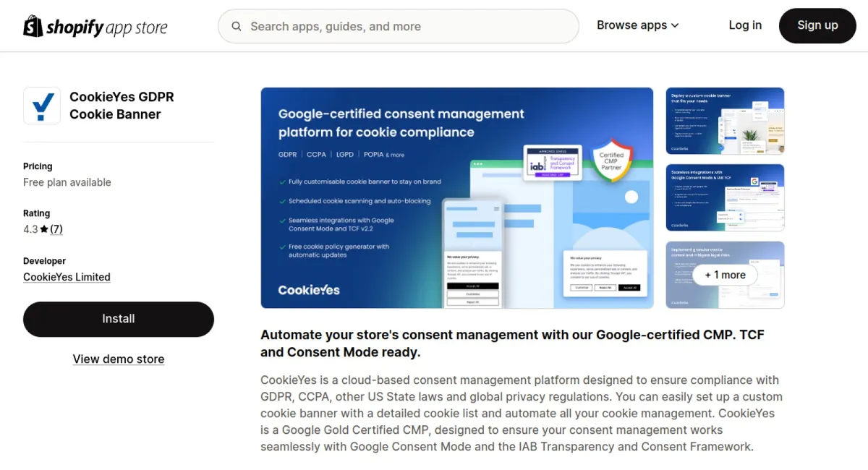Image resolution: width=868 pixels, height=470 pixels.
Task: Open the View demo store link
Action: pos(118,359)
